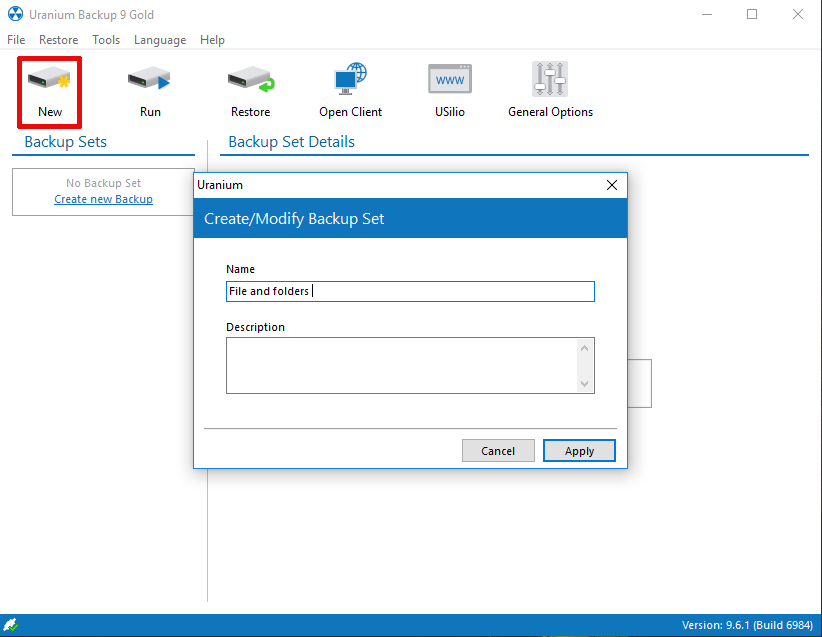This screenshot has height=637, width=822.
Task: Click the Create new Backup link
Action: 103,199
